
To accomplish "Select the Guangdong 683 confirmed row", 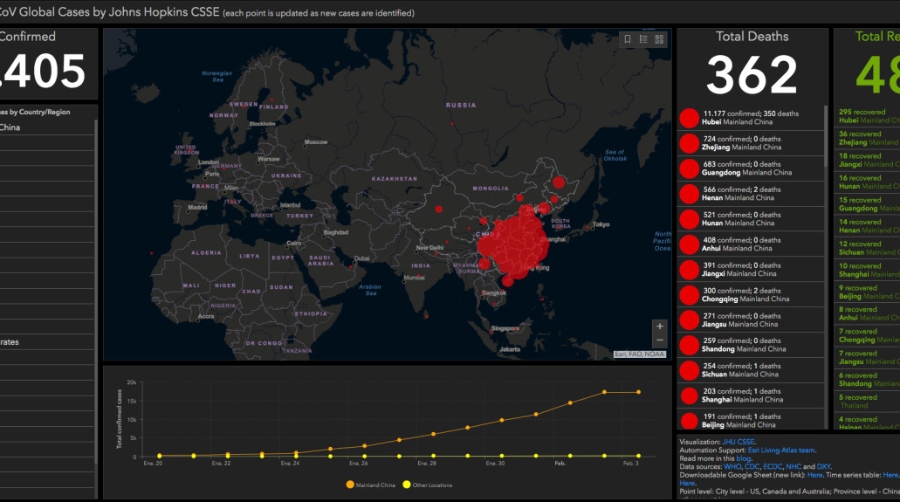I will tap(751, 168).
